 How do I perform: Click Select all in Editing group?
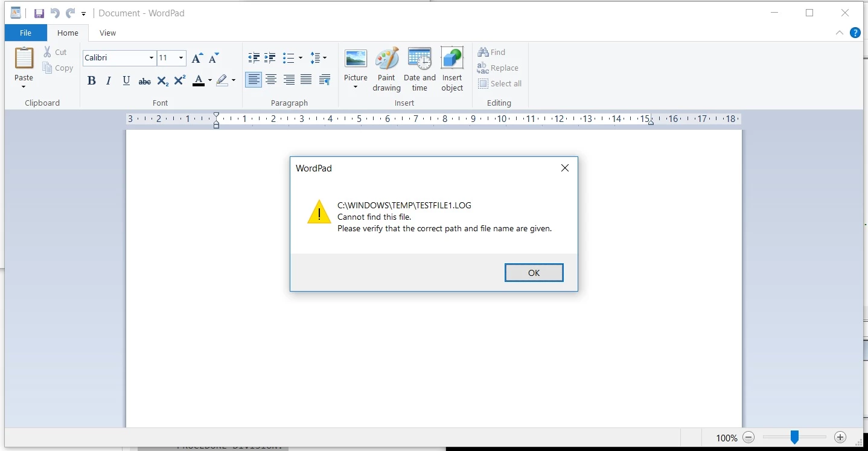point(500,84)
